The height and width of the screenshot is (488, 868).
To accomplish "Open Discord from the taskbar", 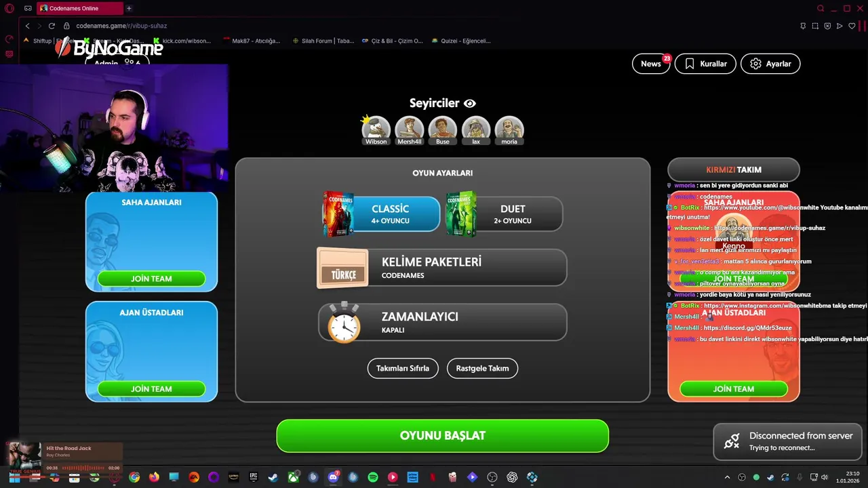I will coord(333,477).
